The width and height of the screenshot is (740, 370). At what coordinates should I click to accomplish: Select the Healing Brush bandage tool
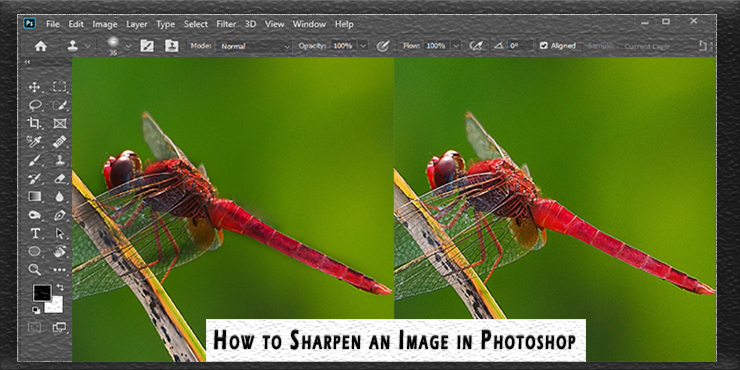click(x=59, y=142)
